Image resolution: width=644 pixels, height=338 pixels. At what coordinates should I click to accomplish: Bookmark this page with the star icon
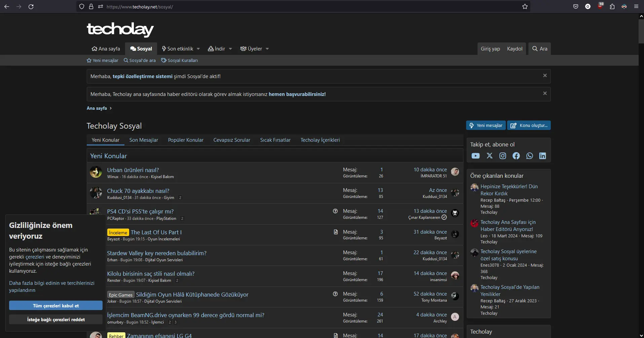point(525,6)
